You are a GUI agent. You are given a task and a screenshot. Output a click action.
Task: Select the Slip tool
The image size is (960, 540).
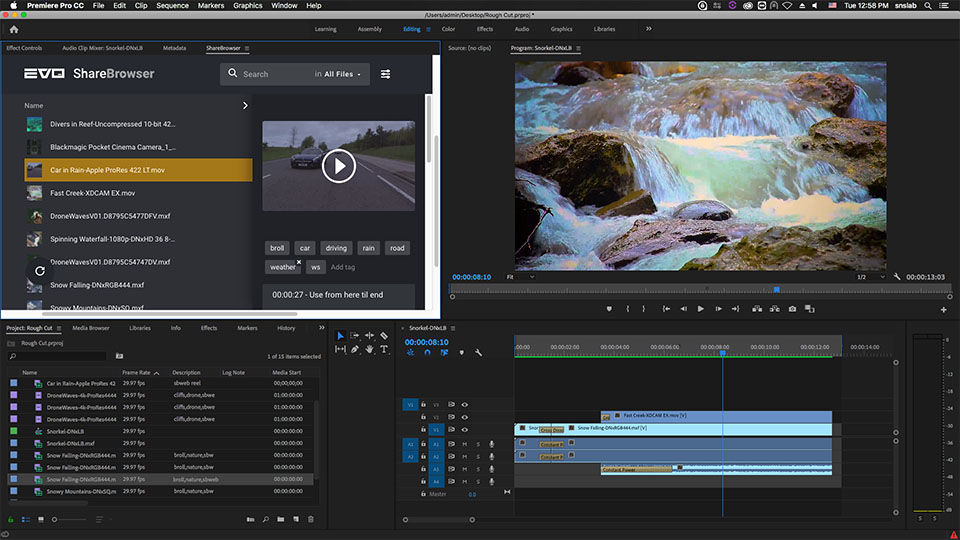tap(340, 349)
